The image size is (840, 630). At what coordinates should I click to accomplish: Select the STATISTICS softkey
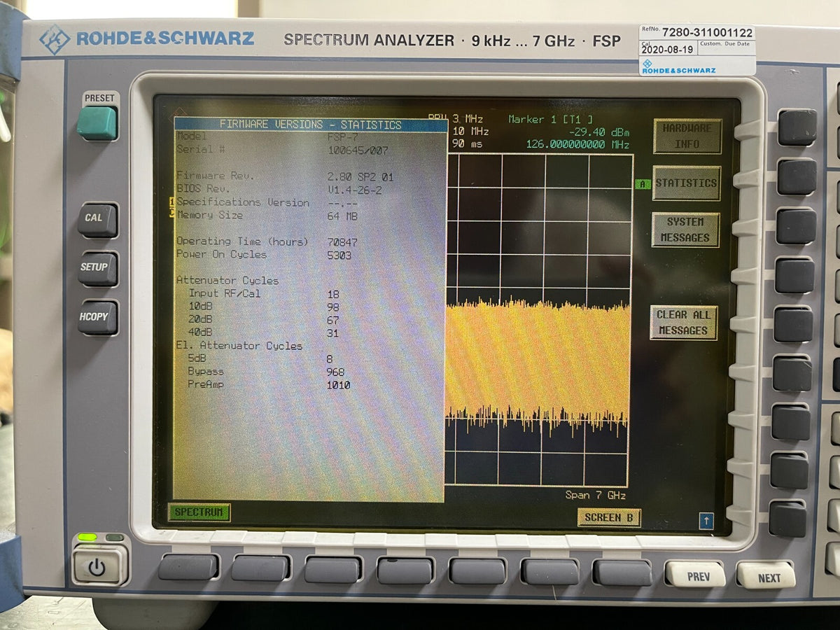pos(686,183)
